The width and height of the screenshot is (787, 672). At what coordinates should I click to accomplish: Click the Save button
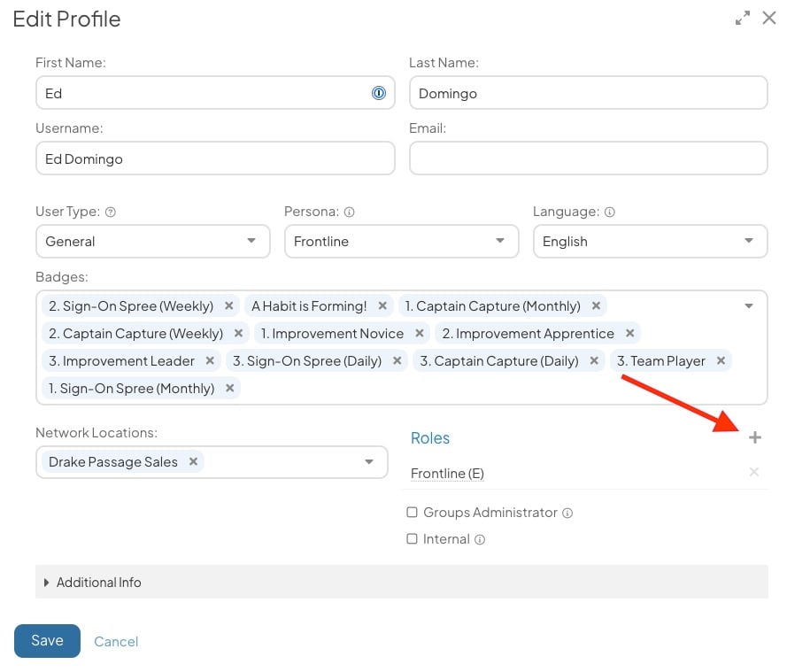point(46,640)
